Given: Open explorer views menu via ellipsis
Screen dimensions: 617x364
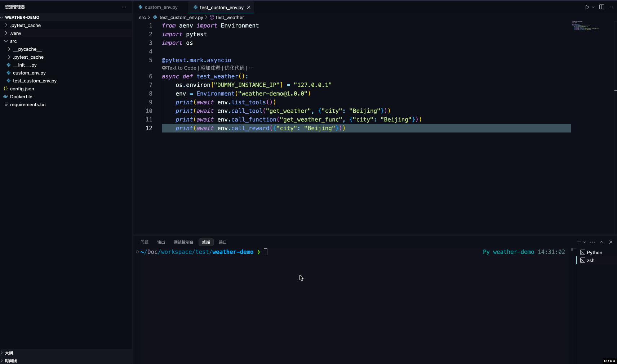Looking at the screenshot, I should pyautogui.click(x=124, y=7).
